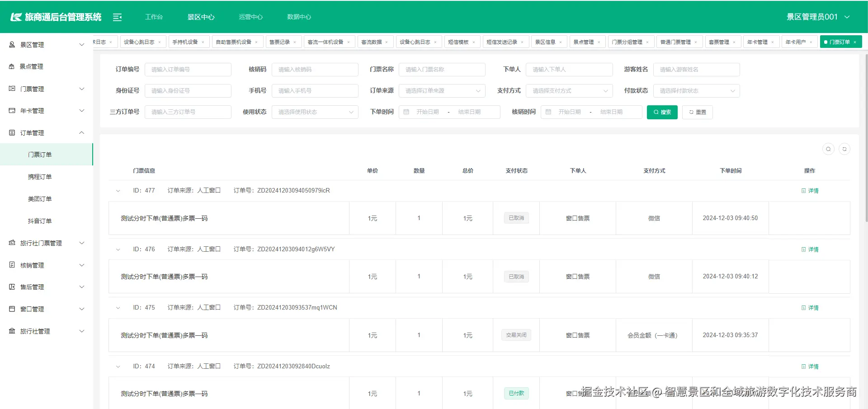The width and height of the screenshot is (868, 409).
Task: Click the 搜索 search button
Action: point(662,112)
